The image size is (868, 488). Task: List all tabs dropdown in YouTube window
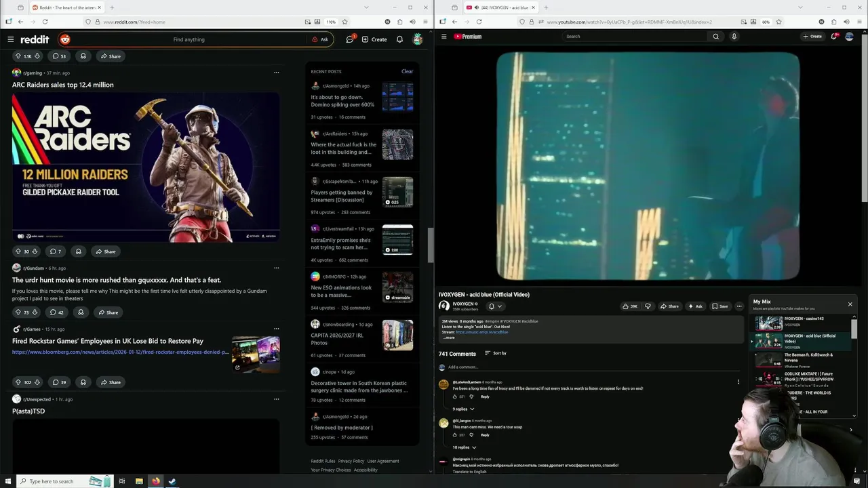click(x=800, y=7)
